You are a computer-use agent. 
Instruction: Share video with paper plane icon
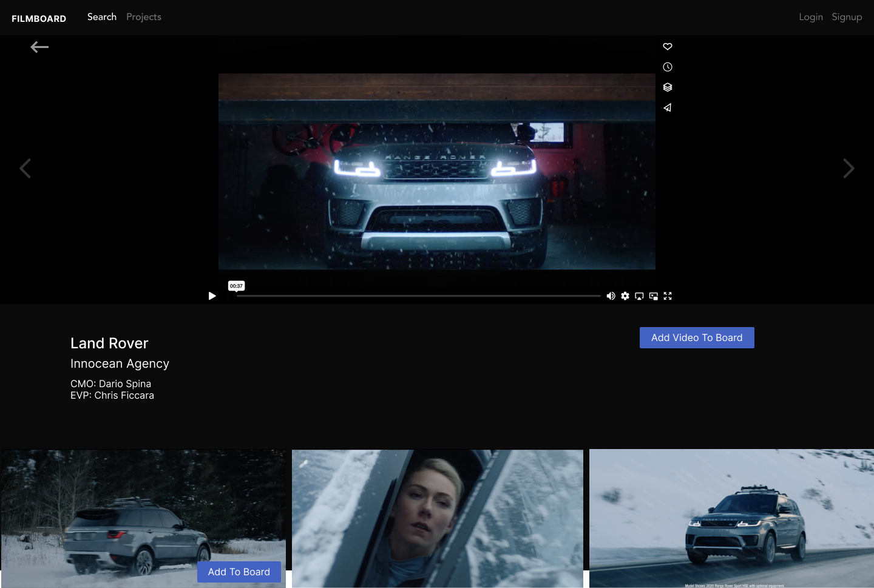668,107
